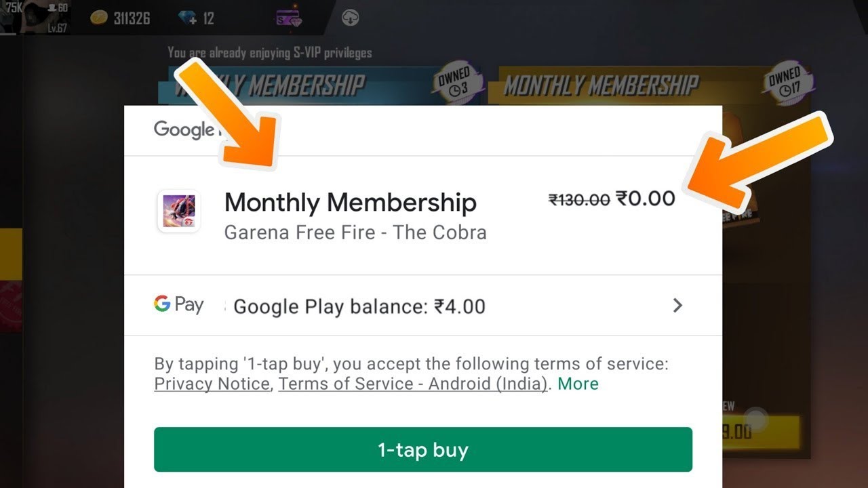Tap the ₹0.00 discounted price
Image resolution: width=868 pixels, height=488 pixels.
pos(645,199)
